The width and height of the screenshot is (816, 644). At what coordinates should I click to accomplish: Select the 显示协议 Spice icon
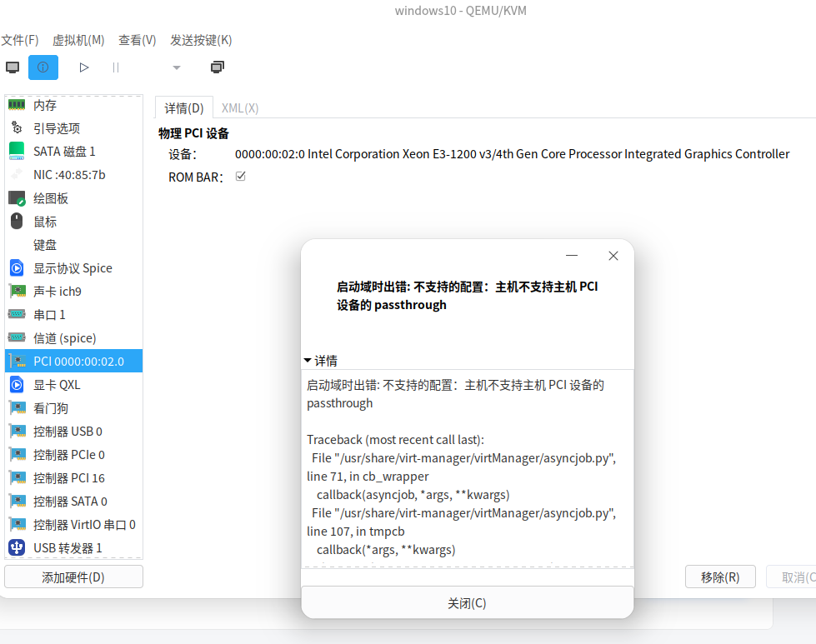click(x=17, y=268)
